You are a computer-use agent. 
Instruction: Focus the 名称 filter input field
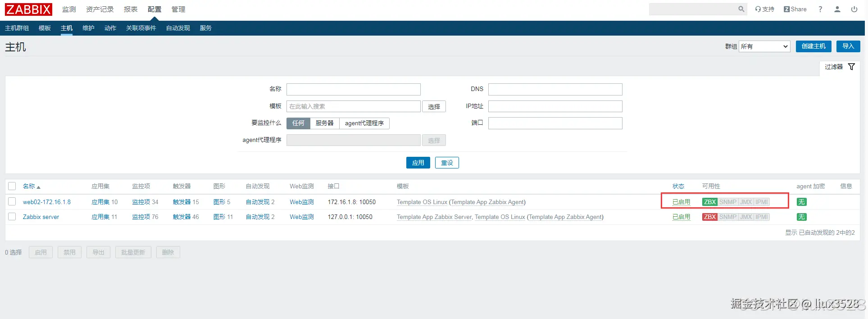pyautogui.click(x=354, y=89)
